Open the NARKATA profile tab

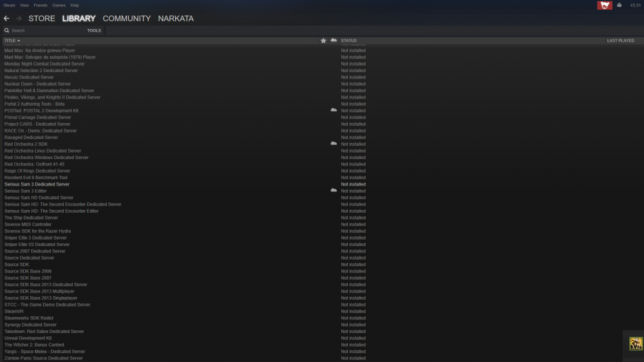176,19
